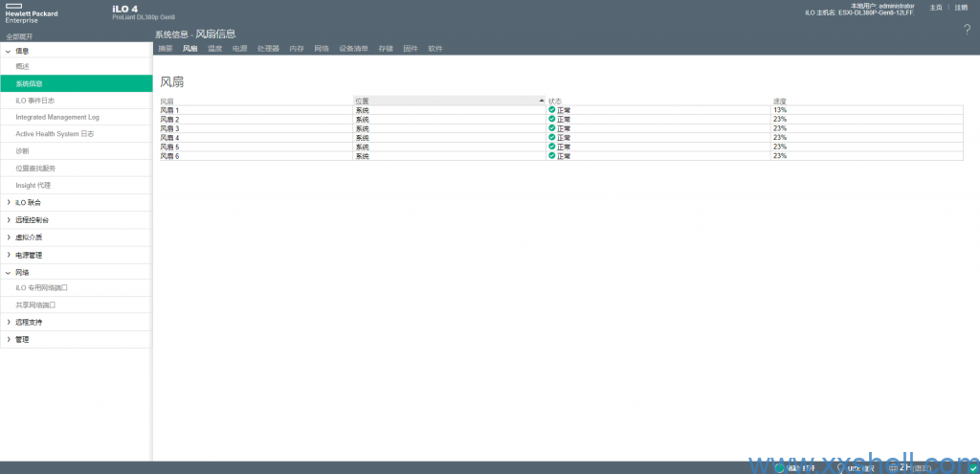
Task: Collapse the 网络 sidebar section
Action: tap(9, 272)
